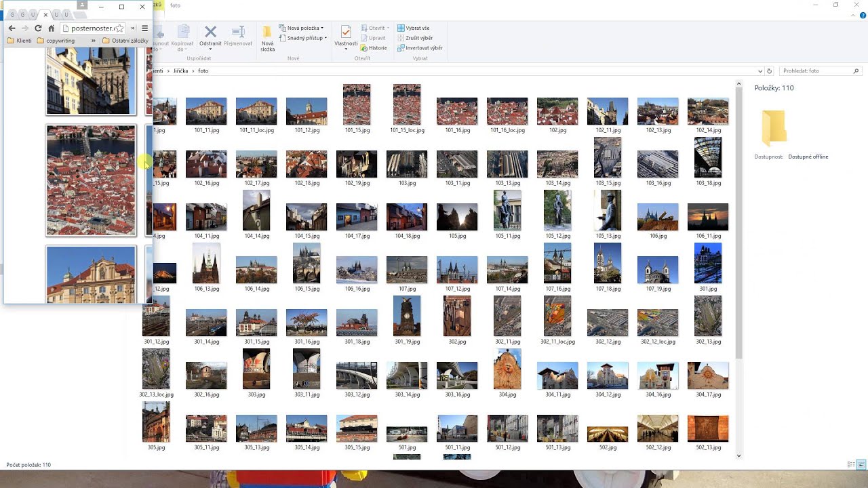Open the Nová položka dropdown

point(302,28)
